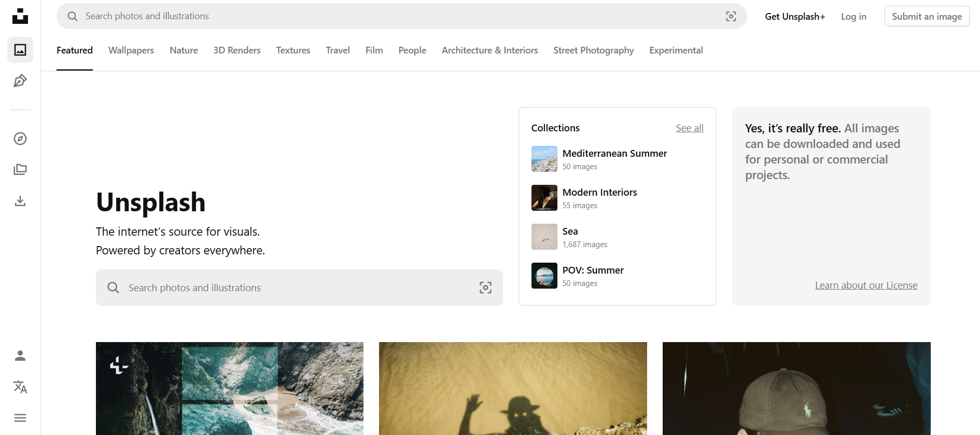Open the 3D Renders tab
The width and height of the screenshot is (980, 435).
pos(237,50)
